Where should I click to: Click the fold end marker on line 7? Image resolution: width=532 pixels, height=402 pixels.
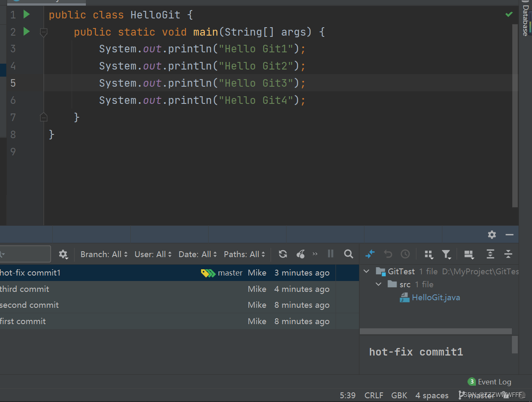point(44,117)
